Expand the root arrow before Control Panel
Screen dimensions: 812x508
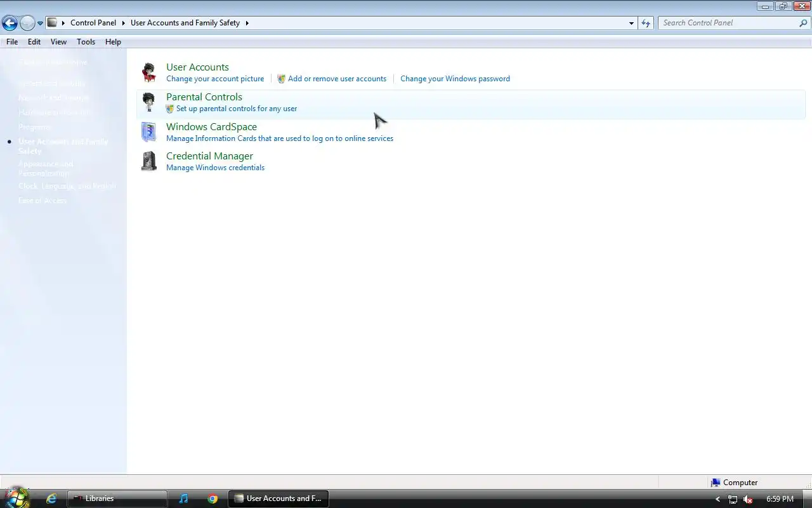coord(63,23)
